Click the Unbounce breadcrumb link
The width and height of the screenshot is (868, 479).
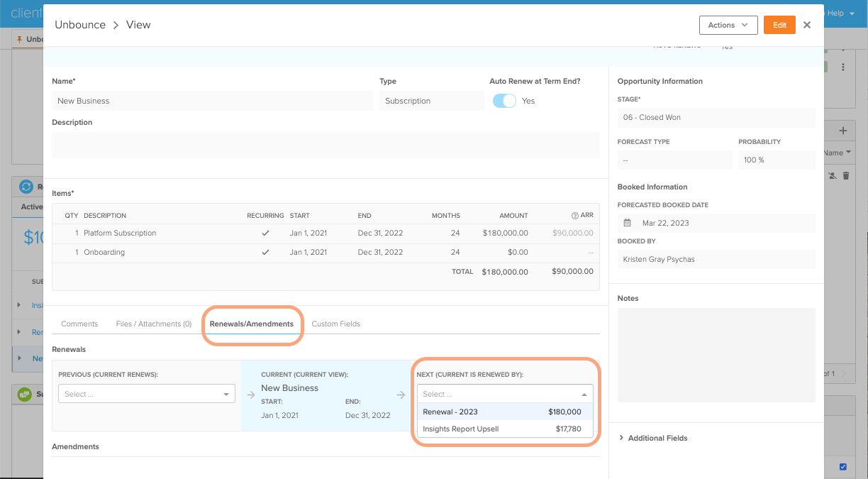pyautogui.click(x=80, y=25)
